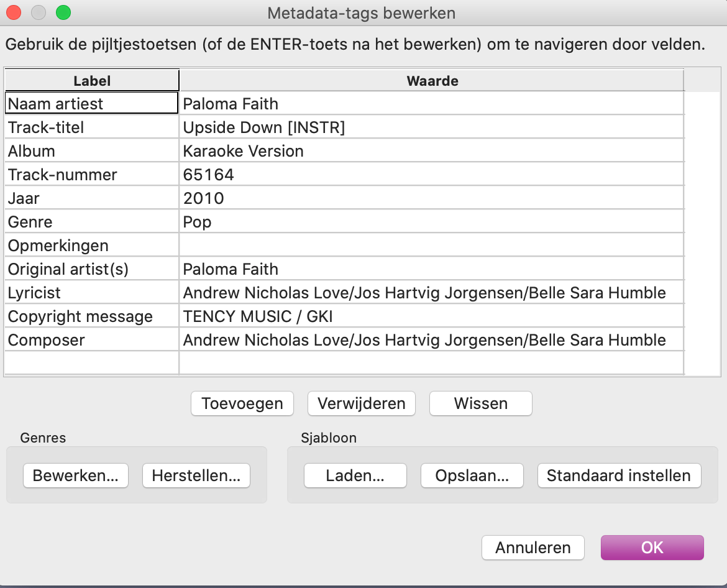Click the Wissen button

(x=481, y=403)
